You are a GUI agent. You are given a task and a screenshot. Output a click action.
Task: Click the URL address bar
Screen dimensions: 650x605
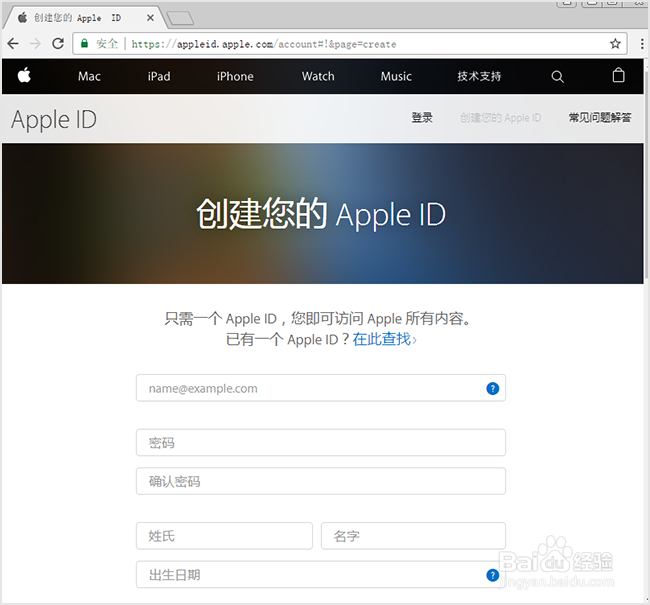tap(349, 44)
